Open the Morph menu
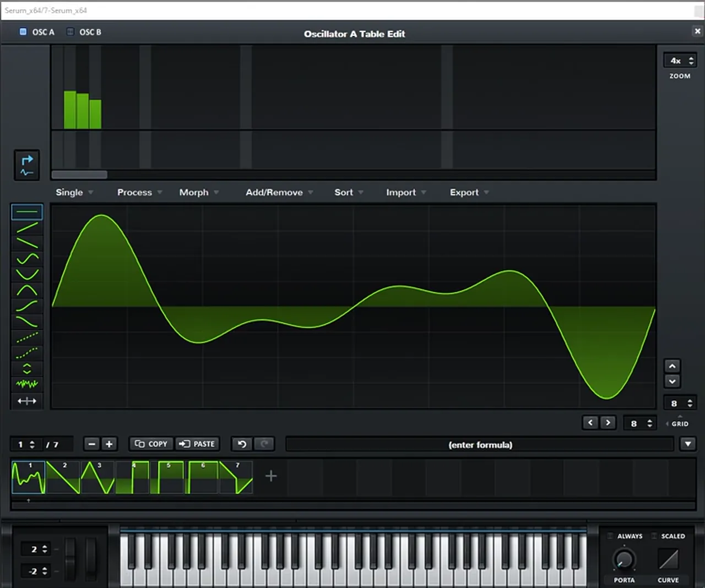Viewport: 705px width, 588px height. point(199,192)
